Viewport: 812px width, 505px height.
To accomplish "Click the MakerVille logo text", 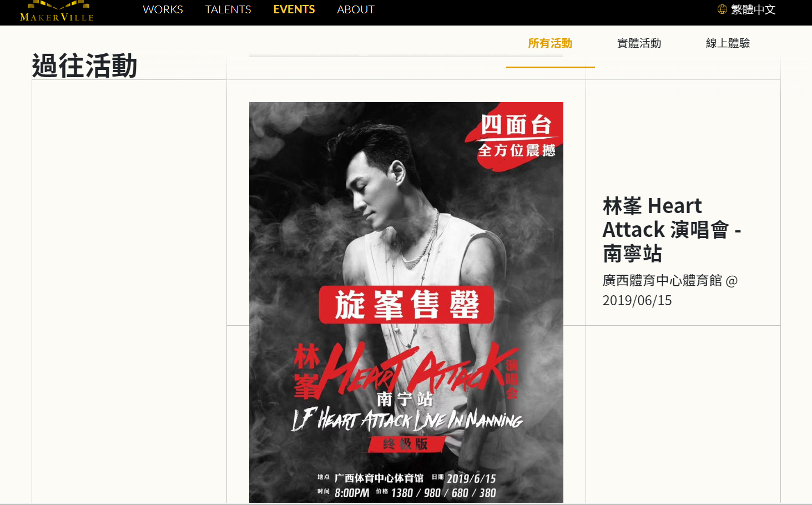I will (x=57, y=17).
